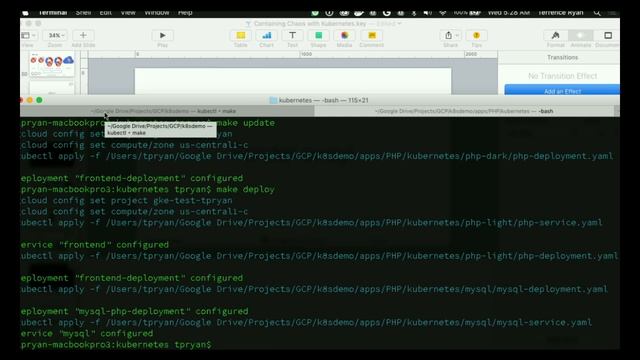The height and width of the screenshot is (360, 640).
Task: Click the php-light/php-deployment.yaml line
Action: [320, 256]
